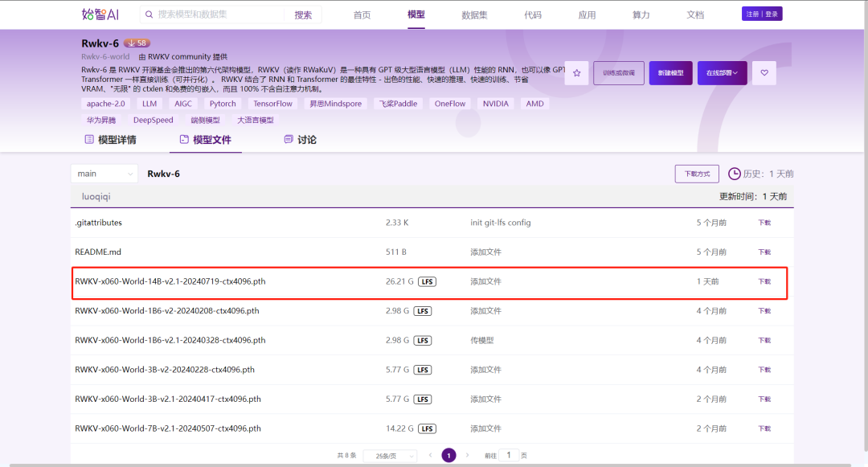Go to next page arrow in pagination

467,456
